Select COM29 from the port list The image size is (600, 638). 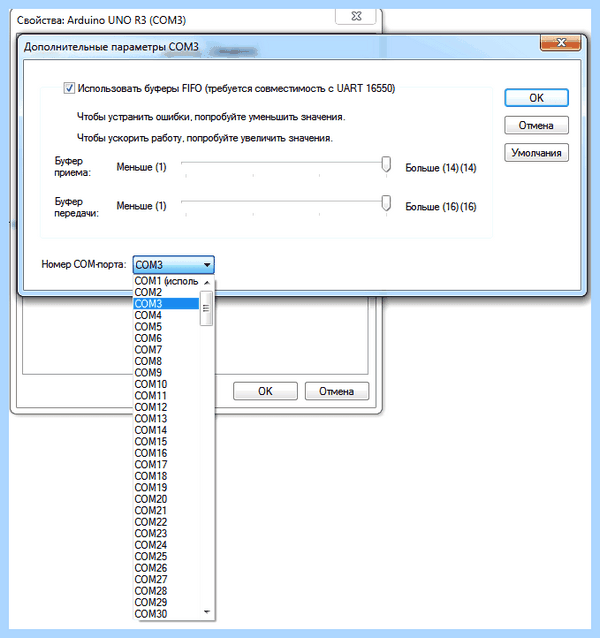click(166, 602)
